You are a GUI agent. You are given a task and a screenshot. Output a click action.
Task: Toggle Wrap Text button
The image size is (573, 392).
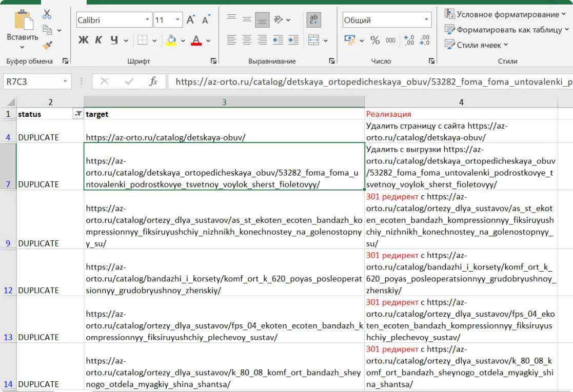tap(313, 20)
